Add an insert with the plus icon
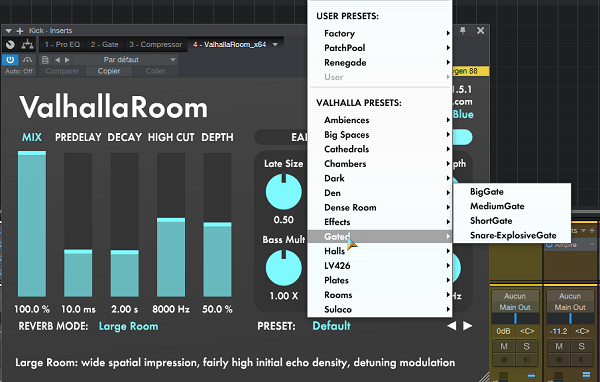The width and height of the screenshot is (600, 382). (20, 31)
